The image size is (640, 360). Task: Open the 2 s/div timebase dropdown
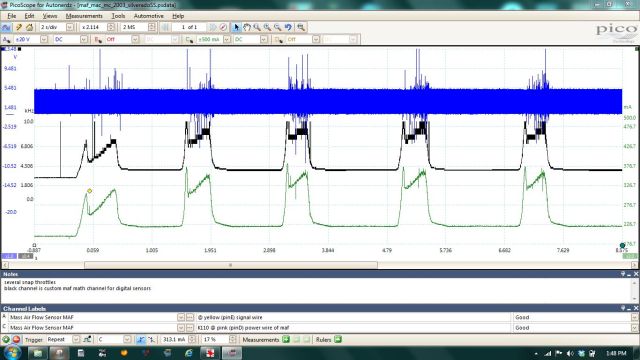coord(70,27)
